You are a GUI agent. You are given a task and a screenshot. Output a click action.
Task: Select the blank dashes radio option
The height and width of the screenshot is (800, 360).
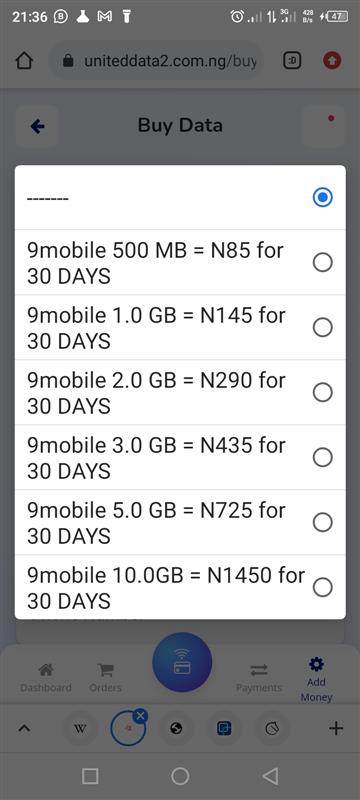click(180, 197)
